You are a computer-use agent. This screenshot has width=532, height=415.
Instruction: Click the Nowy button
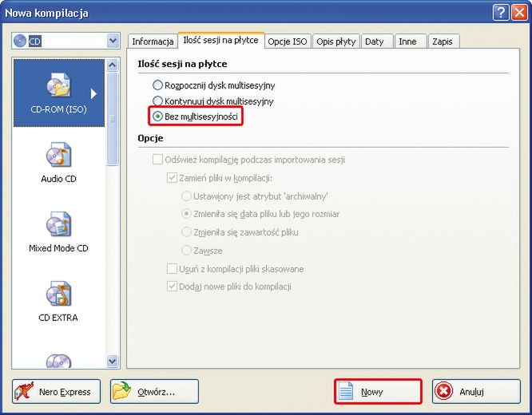coord(378,392)
